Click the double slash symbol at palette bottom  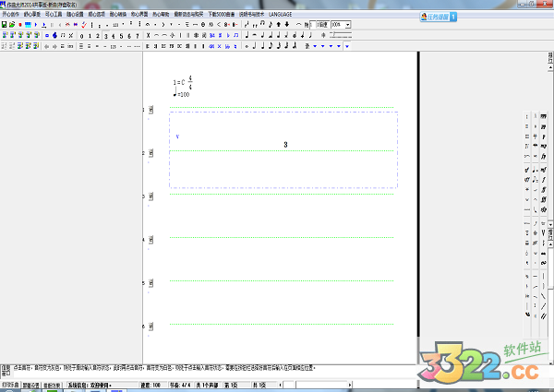point(544,316)
